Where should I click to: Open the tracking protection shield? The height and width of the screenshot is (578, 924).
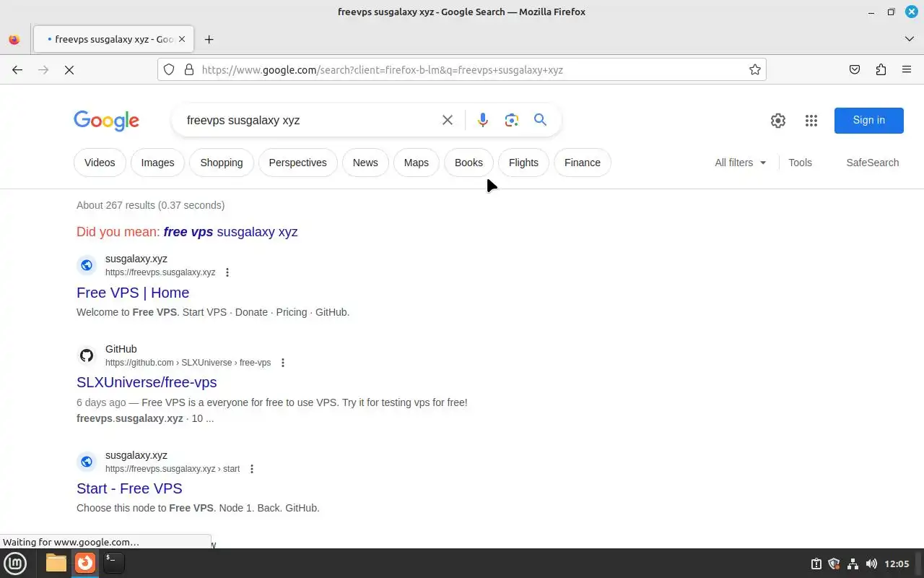[169, 69]
